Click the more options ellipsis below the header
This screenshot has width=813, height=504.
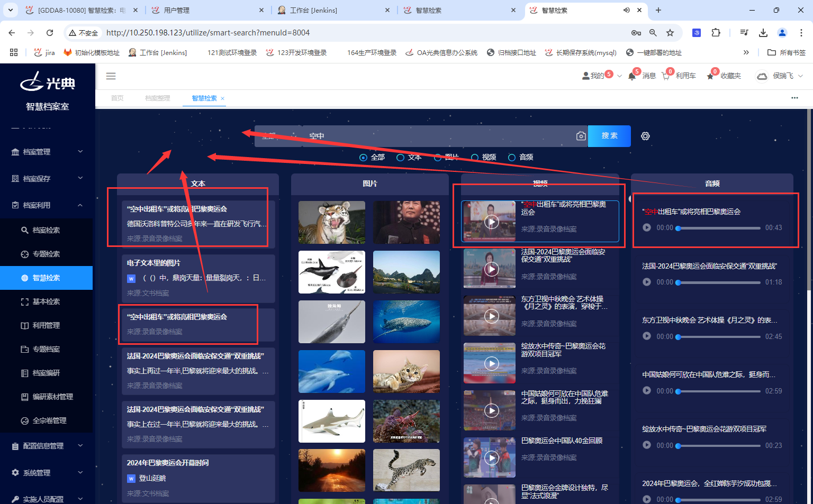[794, 98]
